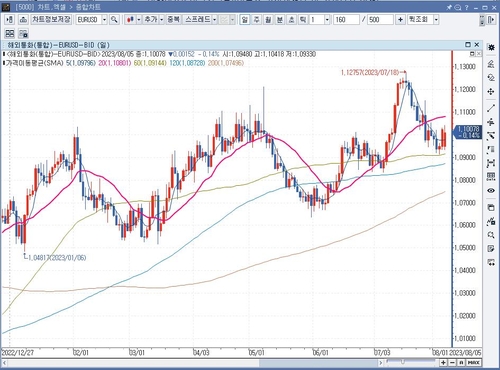Viewport: 500px width, 370px height.
Task: Click the bottom zoom in plus button
Action: click(x=443, y=362)
